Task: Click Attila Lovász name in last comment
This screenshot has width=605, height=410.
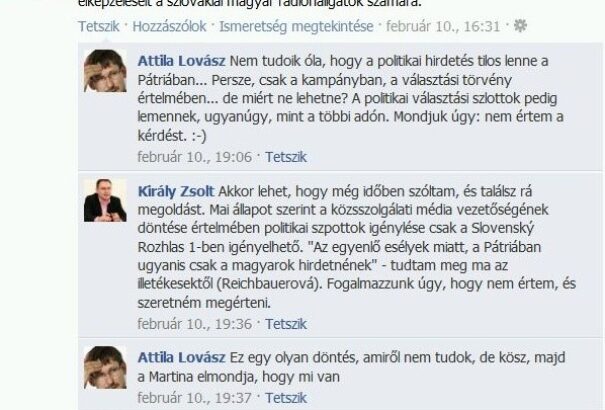Action: click(x=181, y=358)
